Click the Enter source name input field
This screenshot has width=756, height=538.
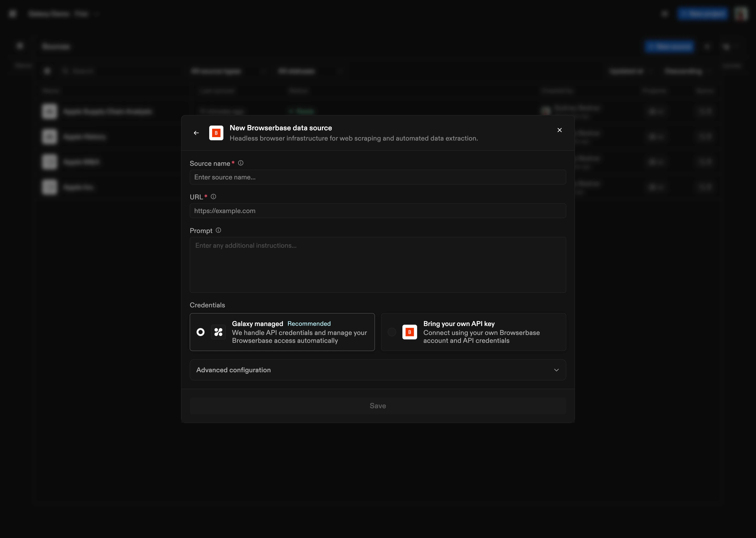pyautogui.click(x=377, y=177)
